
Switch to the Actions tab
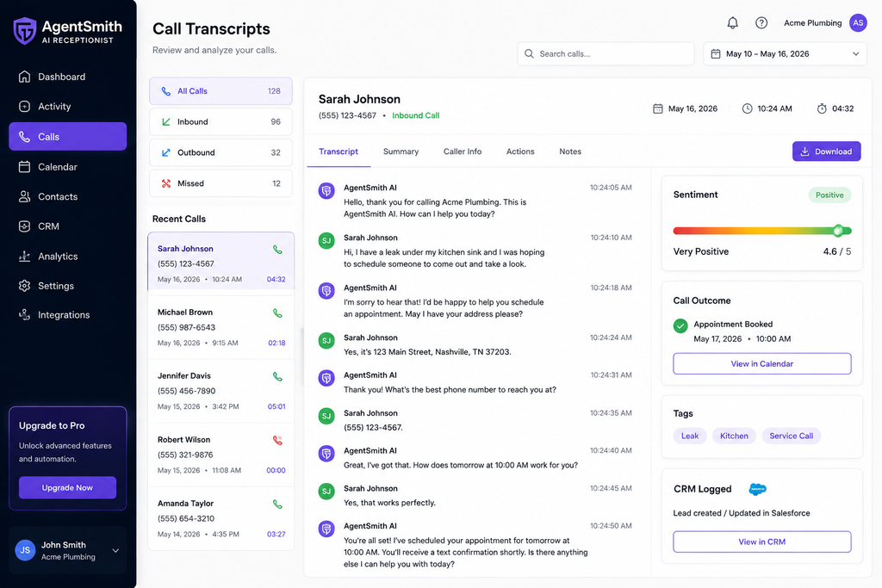point(520,152)
